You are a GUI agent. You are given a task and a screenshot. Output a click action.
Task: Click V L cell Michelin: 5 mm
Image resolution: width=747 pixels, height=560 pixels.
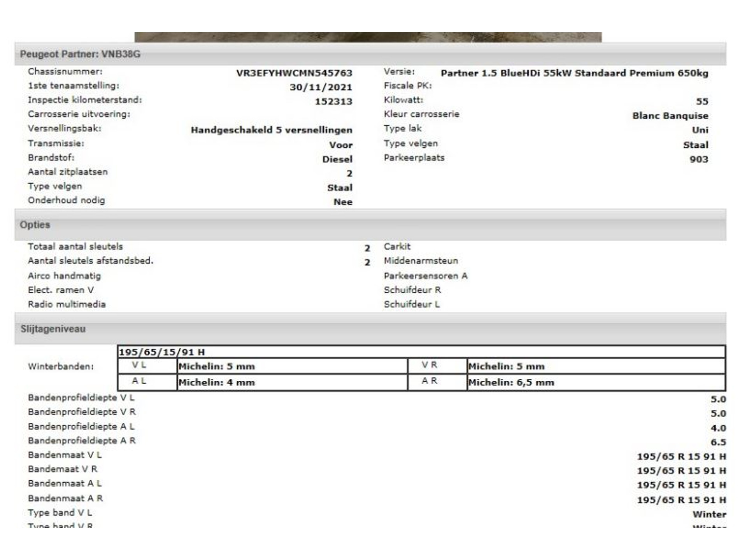coord(292,366)
